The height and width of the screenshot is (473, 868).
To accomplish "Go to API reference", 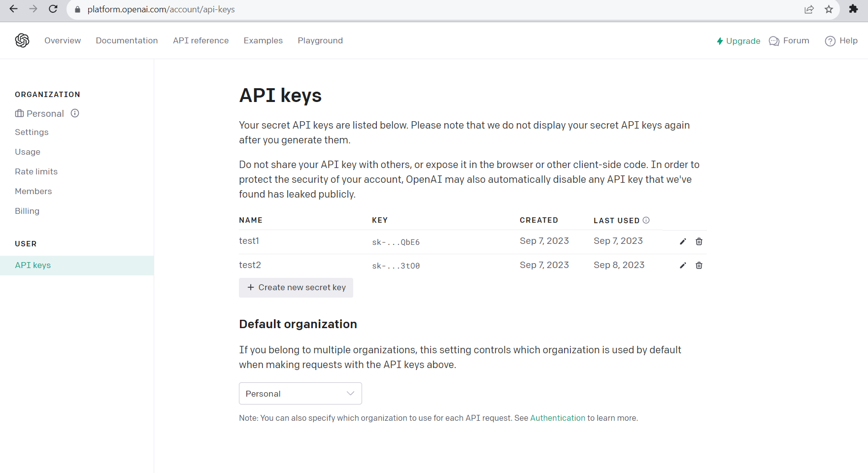I will (200, 40).
